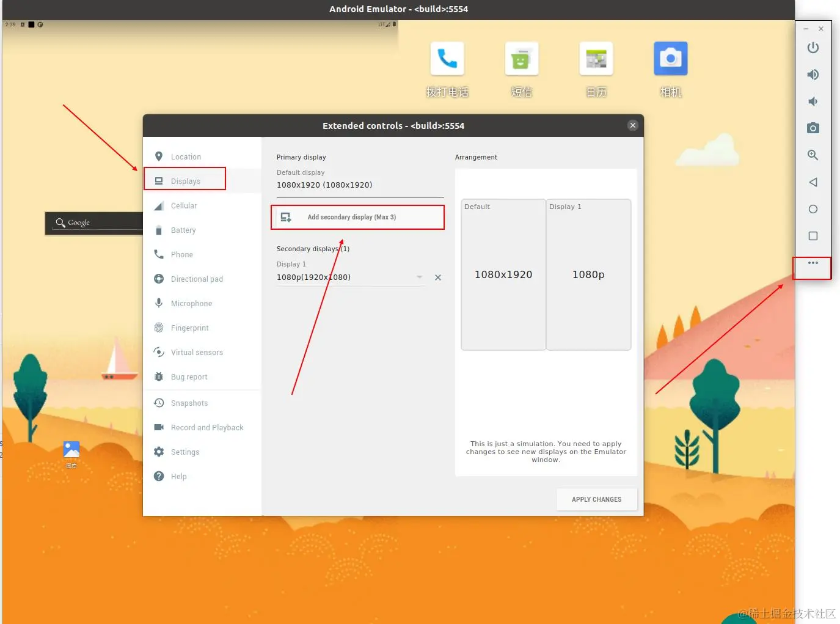Click the overview square navigation icon
The height and width of the screenshot is (624, 840).
click(x=813, y=236)
